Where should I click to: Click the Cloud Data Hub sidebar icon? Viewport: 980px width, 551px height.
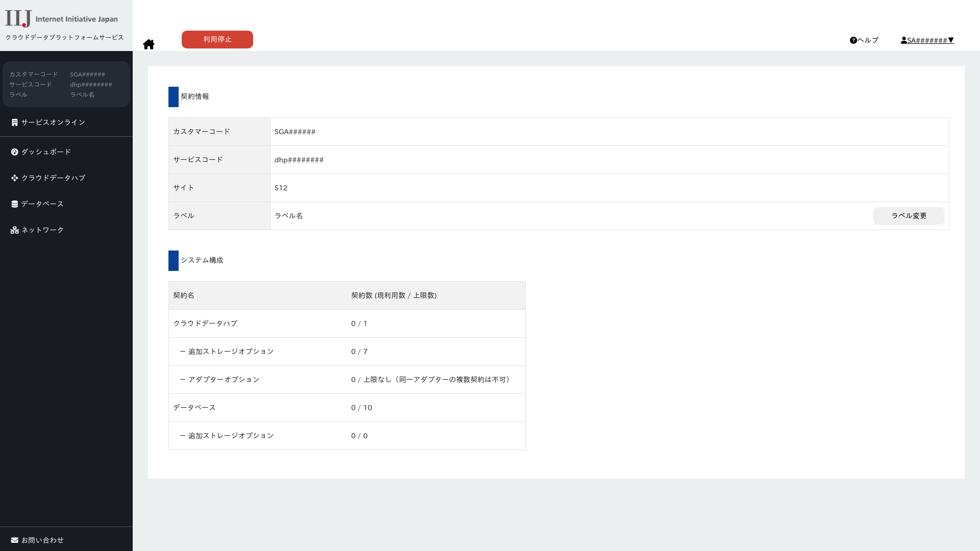(15, 178)
